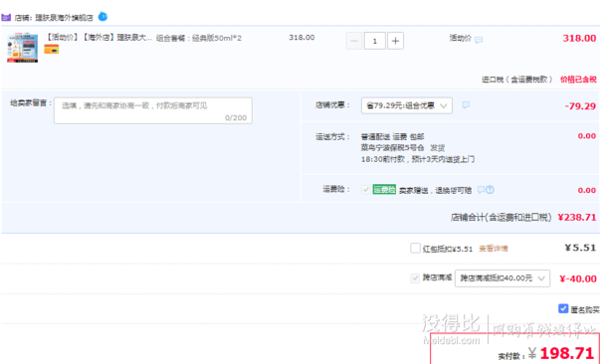Decrease quantity with the minus button

tap(354, 41)
